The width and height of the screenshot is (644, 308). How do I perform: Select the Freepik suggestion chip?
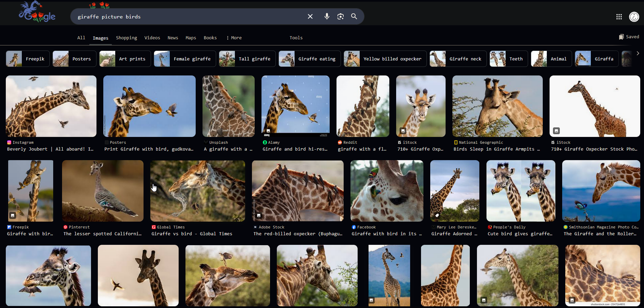28,59
